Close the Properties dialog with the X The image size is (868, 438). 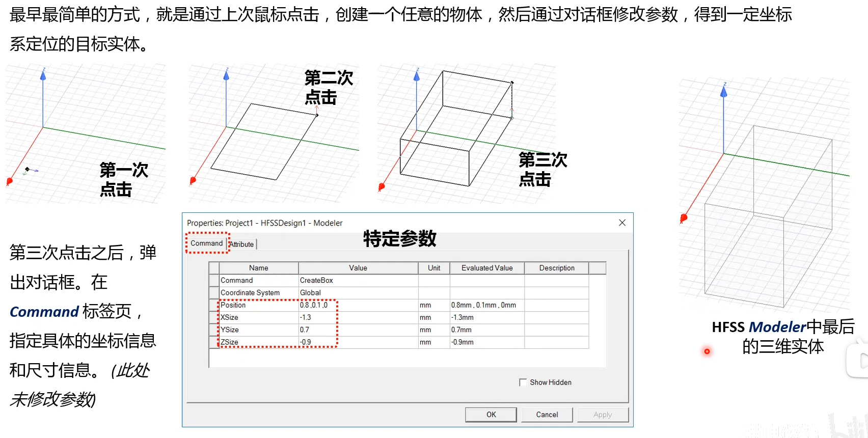[622, 223]
